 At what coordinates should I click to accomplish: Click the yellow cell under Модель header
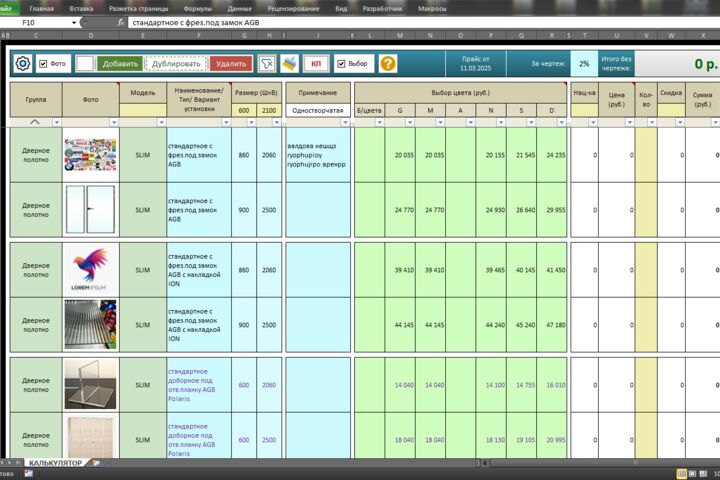coord(143,110)
